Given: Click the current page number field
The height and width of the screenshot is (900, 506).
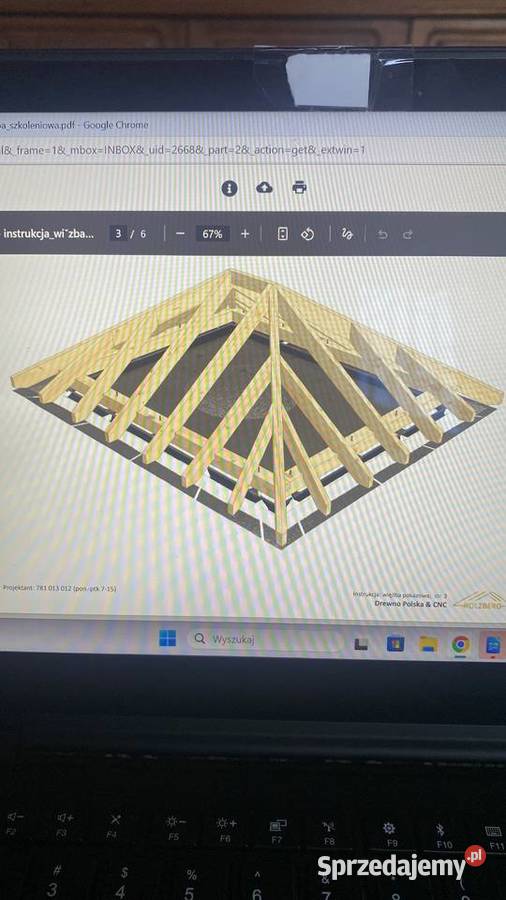Looking at the screenshot, I should 118,234.
